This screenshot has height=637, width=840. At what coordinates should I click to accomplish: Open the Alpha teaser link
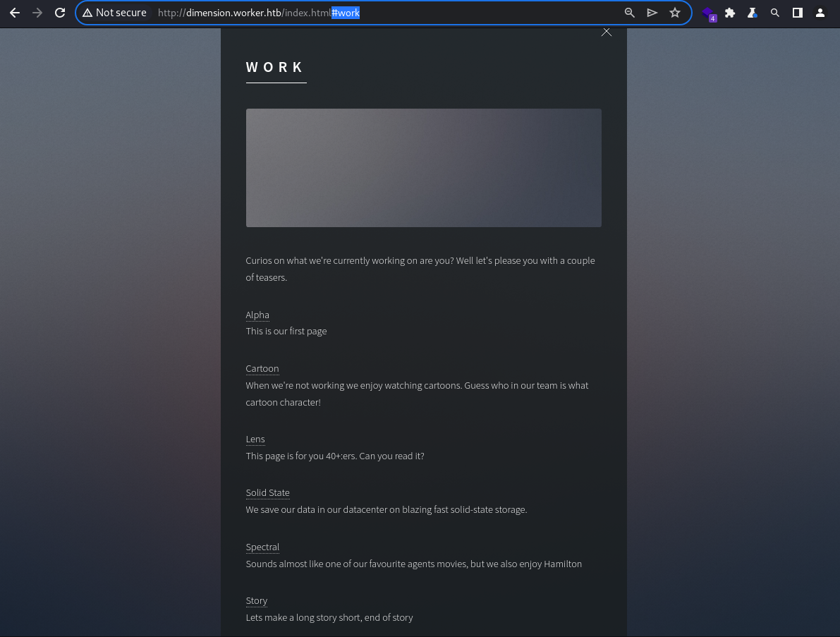(257, 315)
